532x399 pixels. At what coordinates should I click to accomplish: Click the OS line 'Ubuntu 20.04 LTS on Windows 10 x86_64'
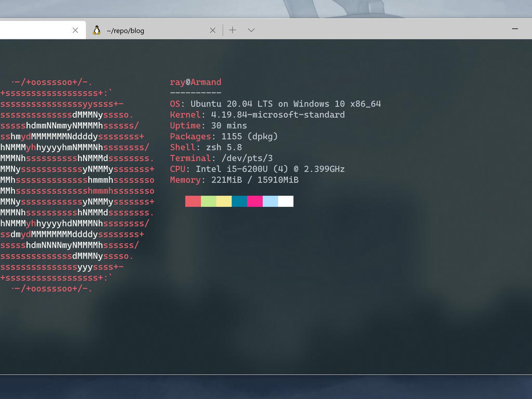pyautogui.click(x=286, y=104)
